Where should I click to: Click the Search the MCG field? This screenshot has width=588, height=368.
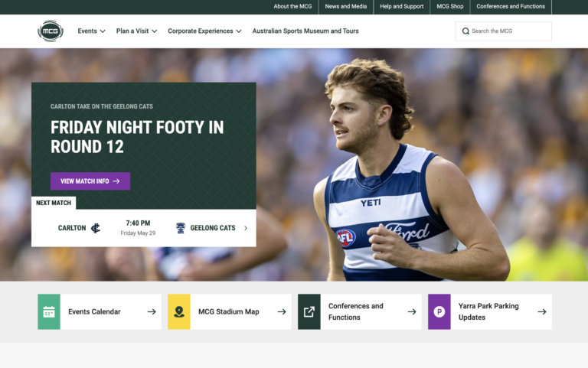pyautogui.click(x=504, y=31)
